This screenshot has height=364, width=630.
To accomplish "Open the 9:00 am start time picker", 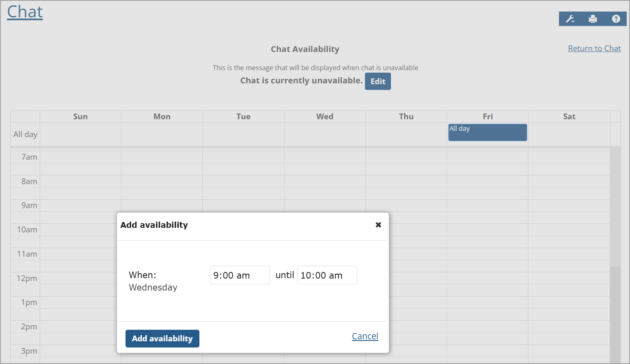I will (239, 275).
